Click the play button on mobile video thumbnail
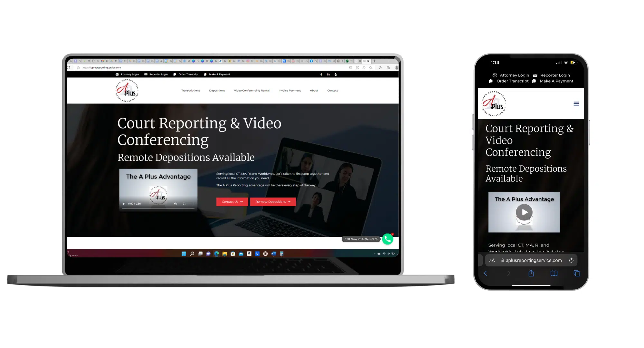 tap(524, 212)
